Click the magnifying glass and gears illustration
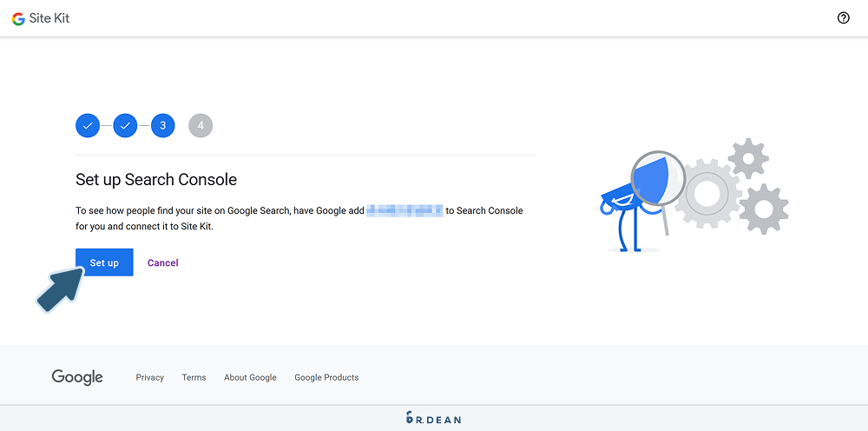 [x=694, y=195]
